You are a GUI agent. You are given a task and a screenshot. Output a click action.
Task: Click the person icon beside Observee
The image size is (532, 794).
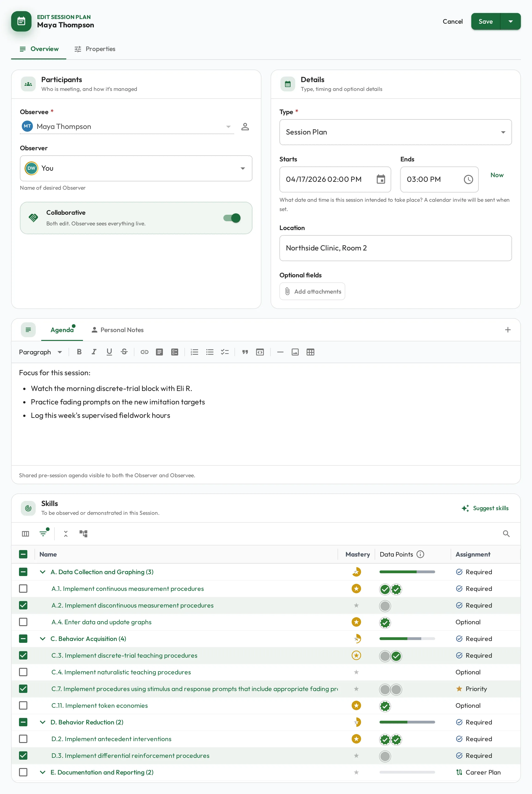[x=245, y=127]
